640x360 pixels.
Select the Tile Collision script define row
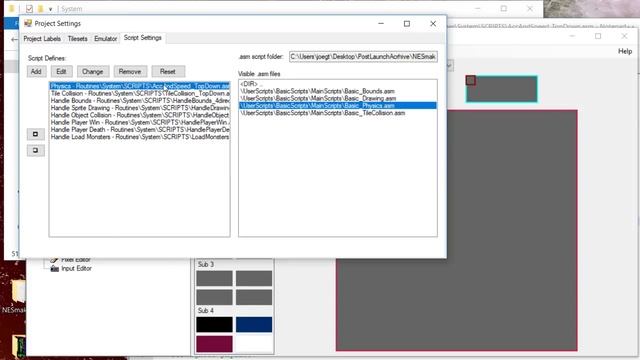pos(140,93)
